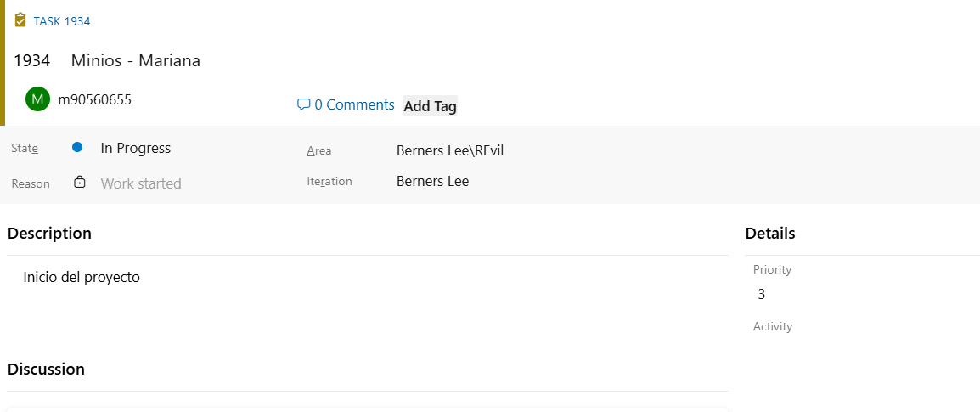Click the blue state indicator dot
The image size is (980, 412).
[77, 148]
